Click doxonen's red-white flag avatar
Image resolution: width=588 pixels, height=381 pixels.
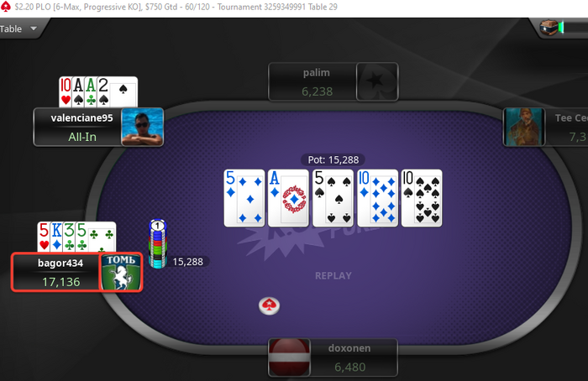coord(289,357)
